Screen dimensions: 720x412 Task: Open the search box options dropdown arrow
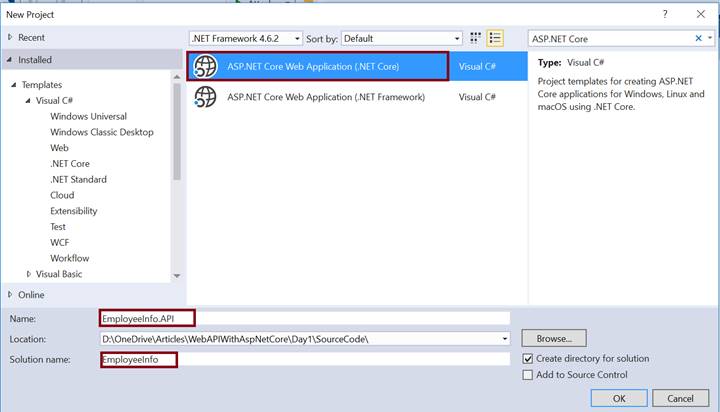(x=710, y=39)
